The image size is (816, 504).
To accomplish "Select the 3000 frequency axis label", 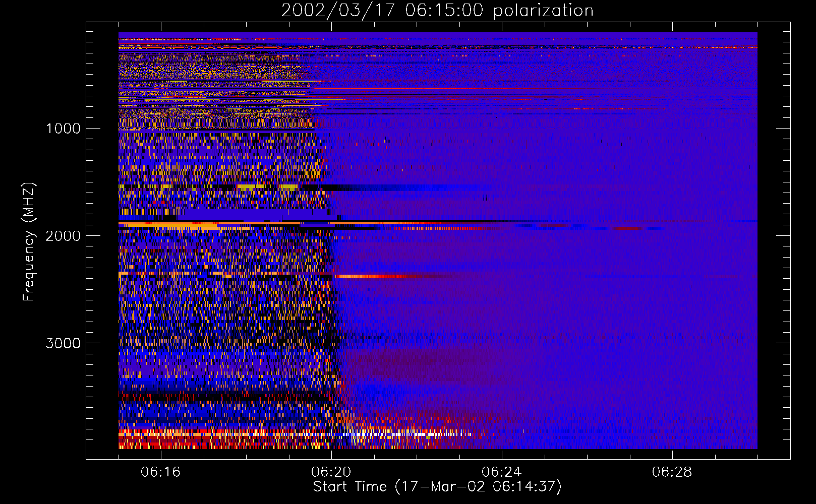I will (63, 343).
